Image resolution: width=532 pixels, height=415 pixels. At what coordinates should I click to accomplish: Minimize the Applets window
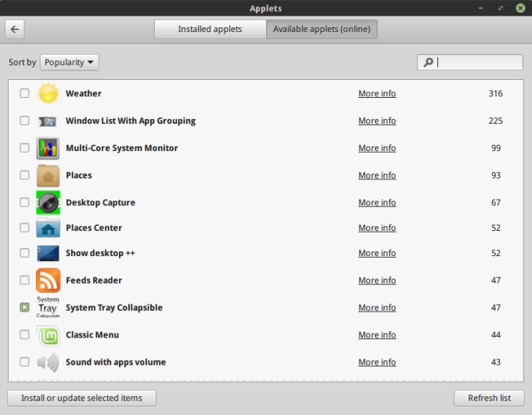480,8
